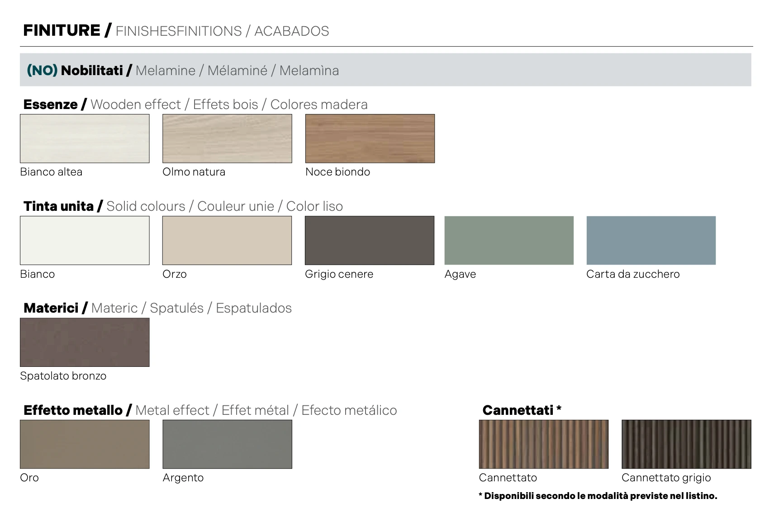This screenshot has height=532, width=779.
Task: Click the Tinta unita Solid colours heading
Action: 183,206
